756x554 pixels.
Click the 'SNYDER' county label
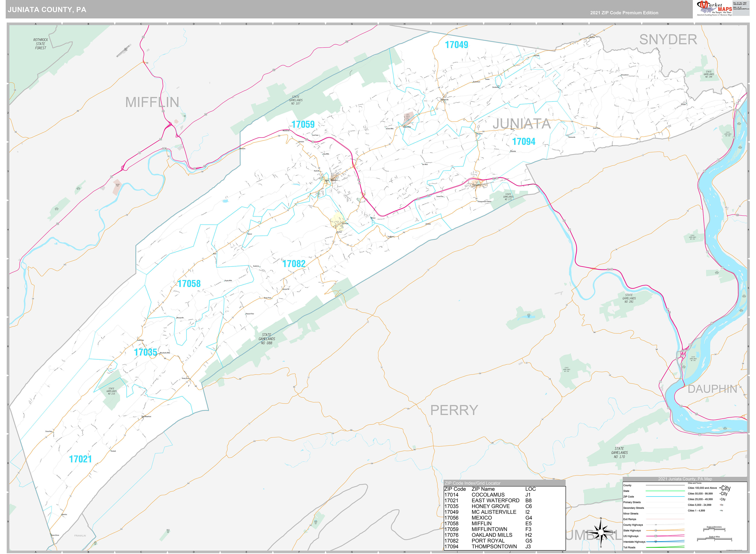668,40
